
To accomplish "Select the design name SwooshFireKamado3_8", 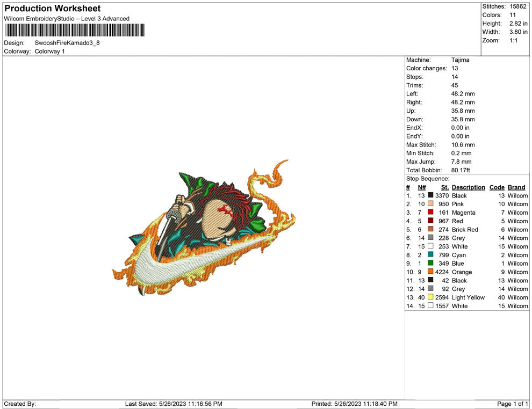I will [x=67, y=43].
